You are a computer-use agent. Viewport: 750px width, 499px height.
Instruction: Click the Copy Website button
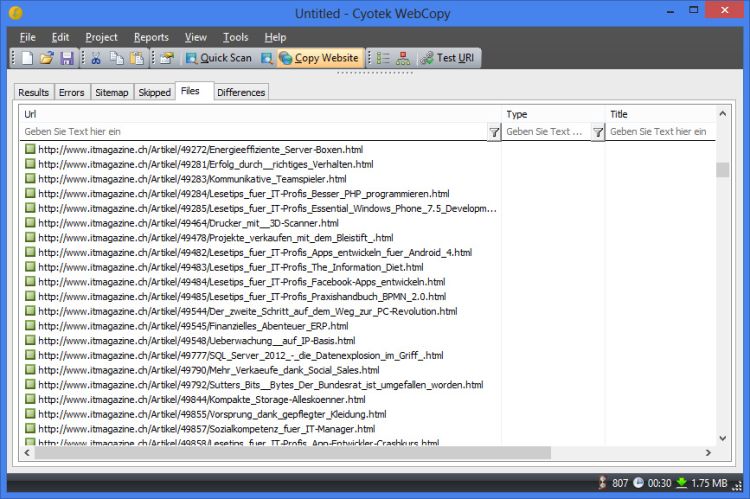318,58
